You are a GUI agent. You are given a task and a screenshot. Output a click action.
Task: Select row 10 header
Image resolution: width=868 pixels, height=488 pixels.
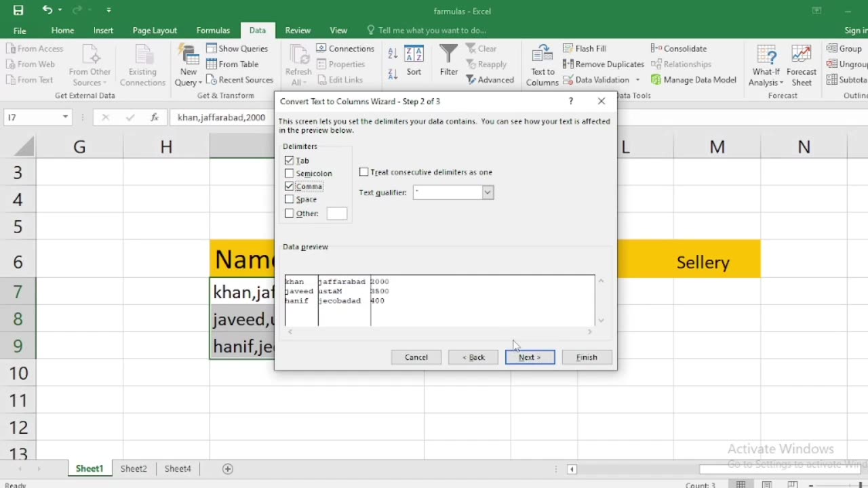[18, 373]
